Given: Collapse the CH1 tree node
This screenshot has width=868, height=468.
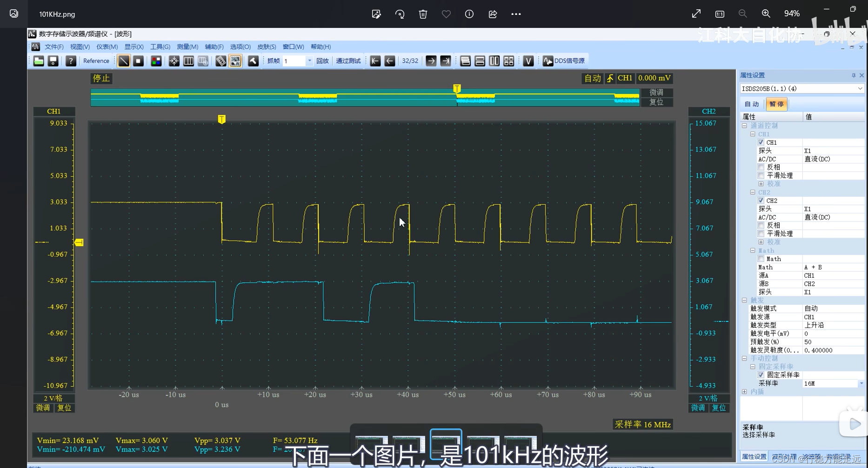Looking at the screenshot, I should (x=753, y=134).
